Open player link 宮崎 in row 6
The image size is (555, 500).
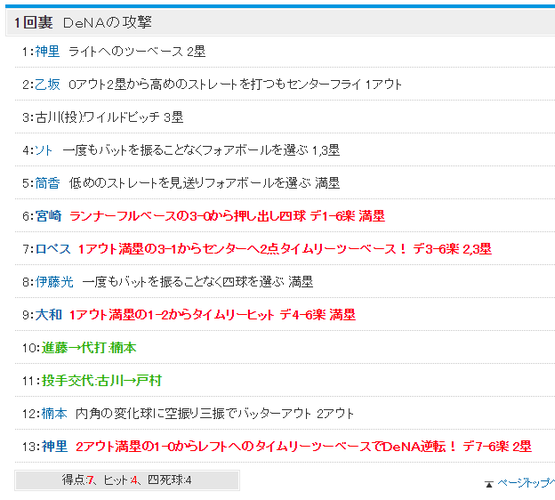pos(48,216)
